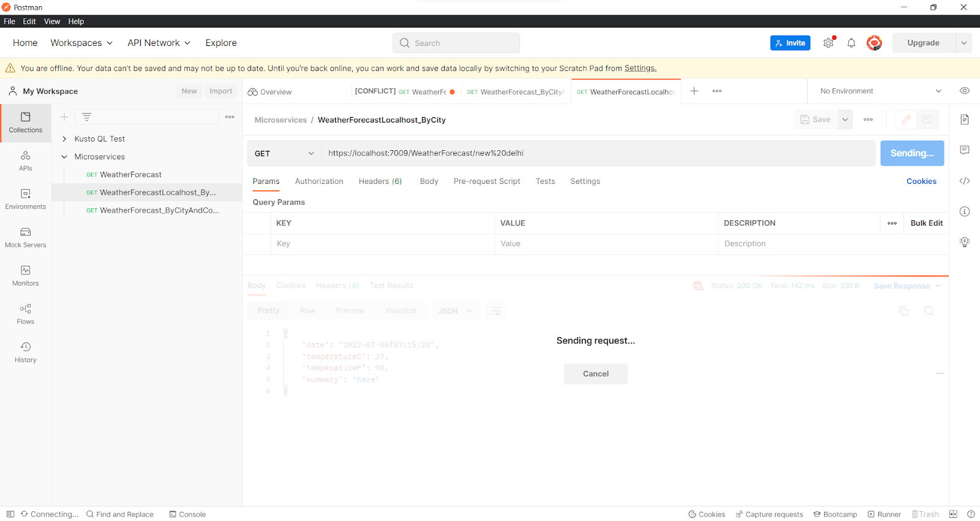The image size is (980, 521).
Task: Open Console in status bar
Action: 187,514
